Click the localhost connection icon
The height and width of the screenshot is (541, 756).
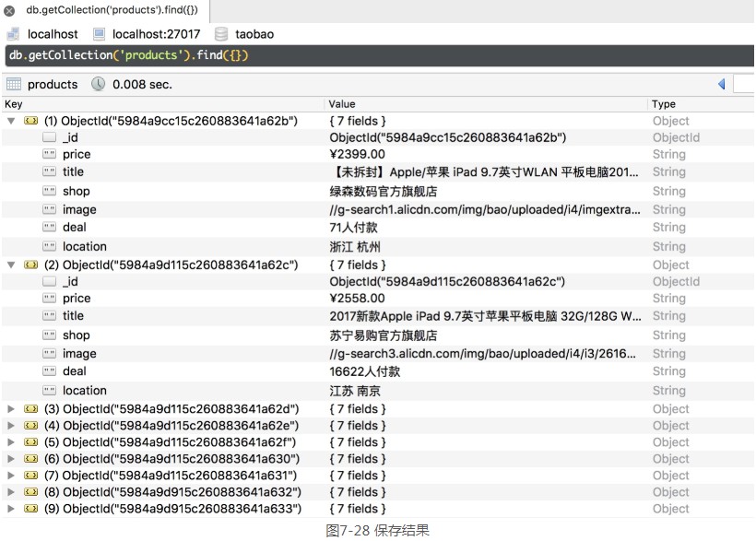[x=14, y=34]
